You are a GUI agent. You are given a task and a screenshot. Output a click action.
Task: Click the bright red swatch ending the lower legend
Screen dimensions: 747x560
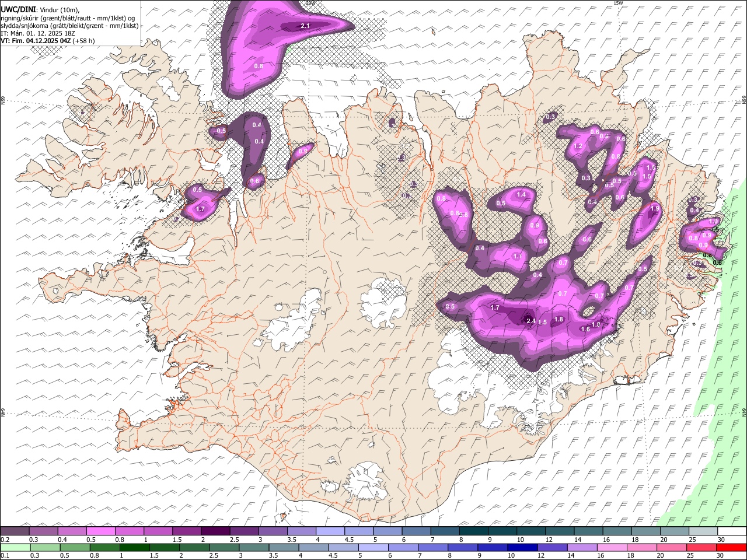(x=732, y=548)
